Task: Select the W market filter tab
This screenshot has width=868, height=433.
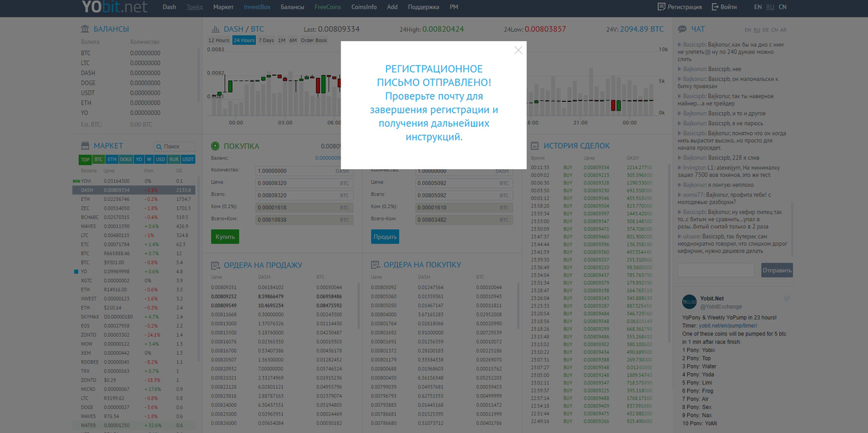Action: click(149, 159)
